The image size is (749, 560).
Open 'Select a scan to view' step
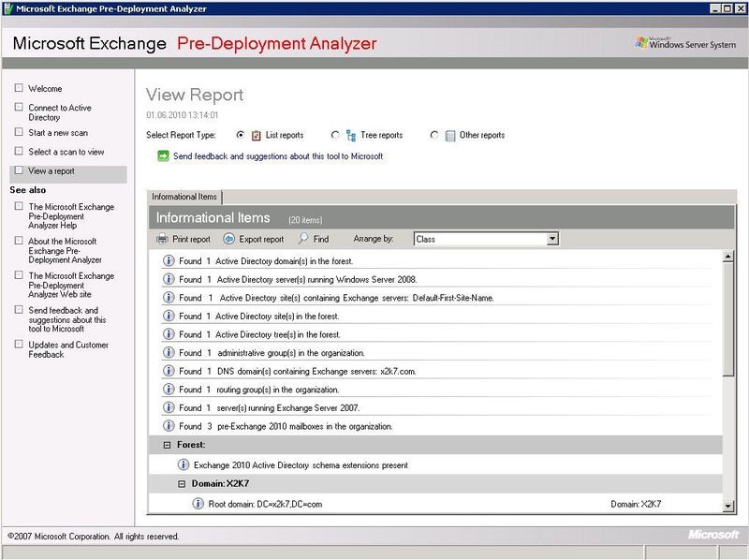coord(66,152)
